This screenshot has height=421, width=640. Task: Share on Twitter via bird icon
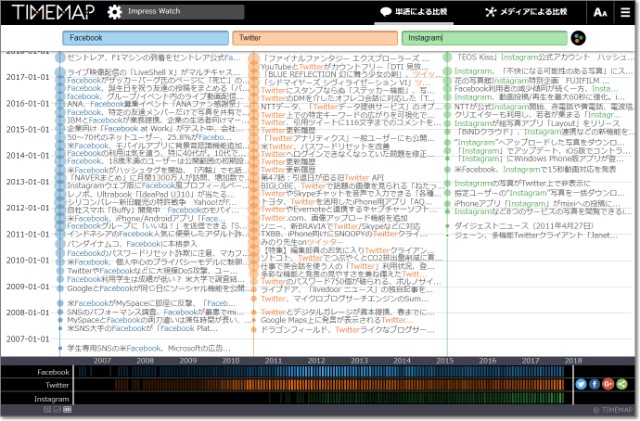point(581,384)
